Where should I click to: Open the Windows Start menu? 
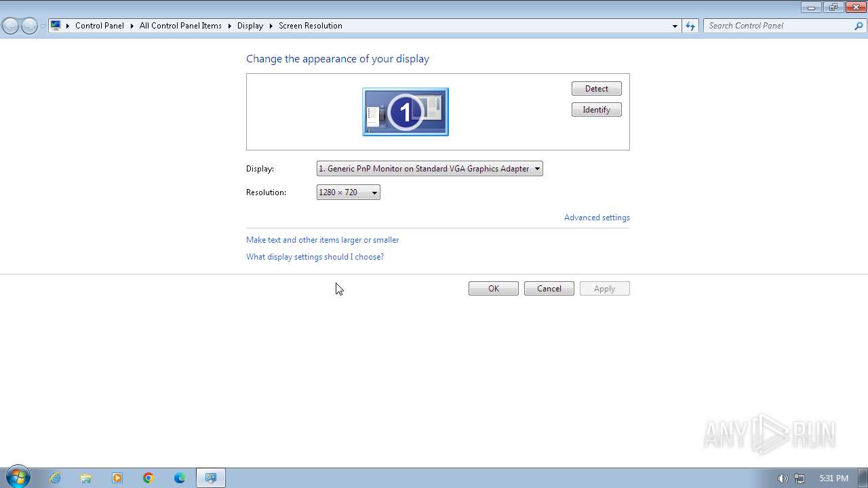pyautogui.click(x=18, y=478)
